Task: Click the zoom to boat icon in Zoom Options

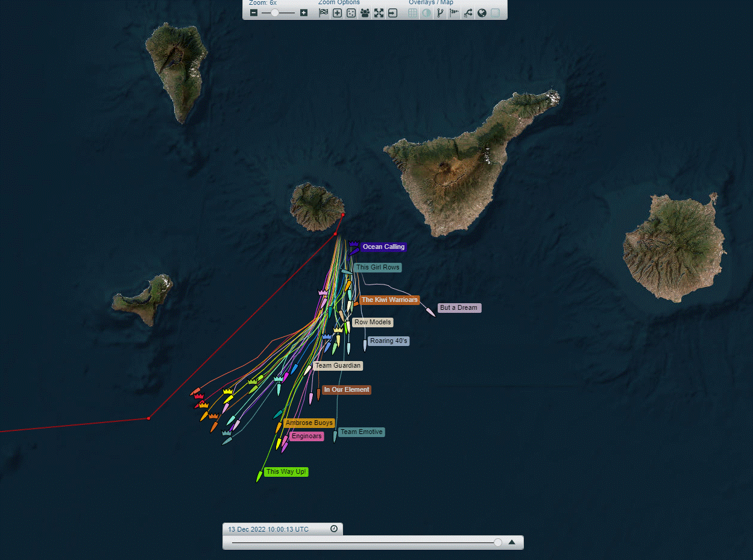Action: (337, 13)
